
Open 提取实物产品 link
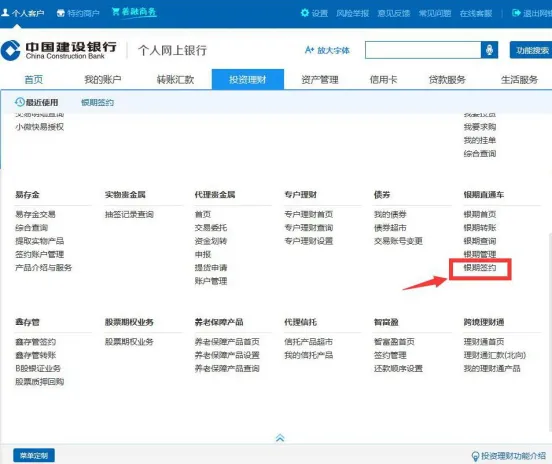tap(39, 241)
